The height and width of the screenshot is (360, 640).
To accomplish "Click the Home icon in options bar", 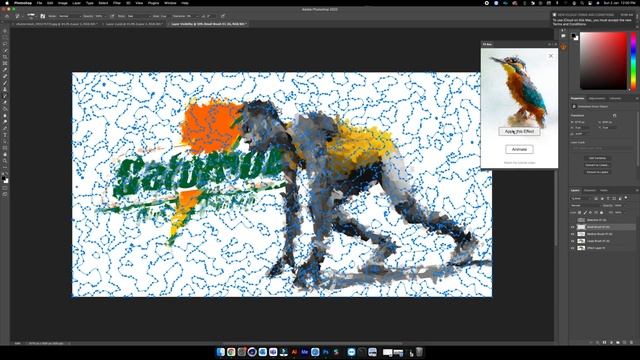I will 7,16.
